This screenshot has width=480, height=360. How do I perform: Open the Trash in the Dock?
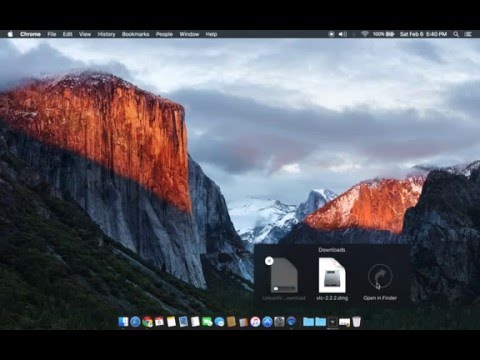[x=356, y=322]
